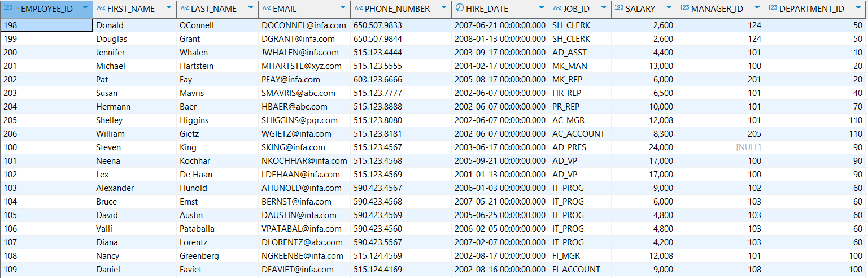Select the EMAIL column header label
The height and width of the screenshot is (278, 868).
pos(285,9)
